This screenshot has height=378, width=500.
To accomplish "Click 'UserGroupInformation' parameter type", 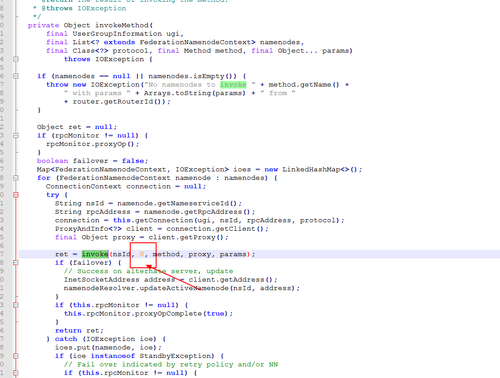I will tap(117, 34).
